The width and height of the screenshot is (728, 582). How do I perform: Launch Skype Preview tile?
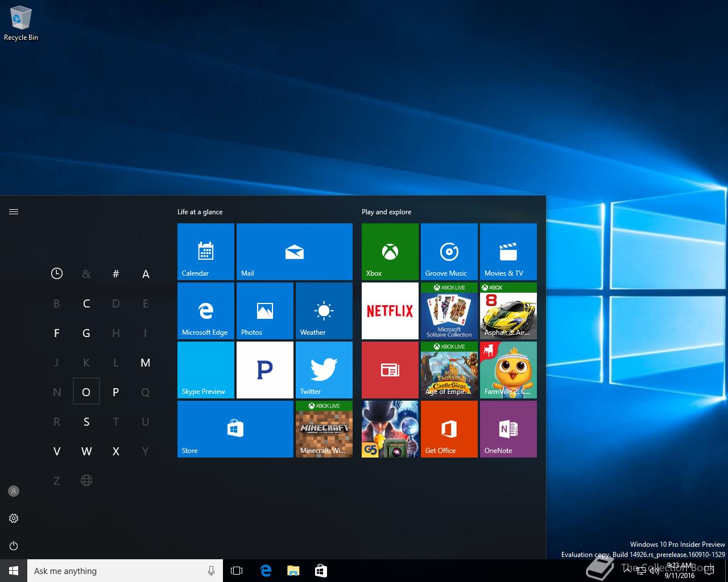click(x=206, y=370)
